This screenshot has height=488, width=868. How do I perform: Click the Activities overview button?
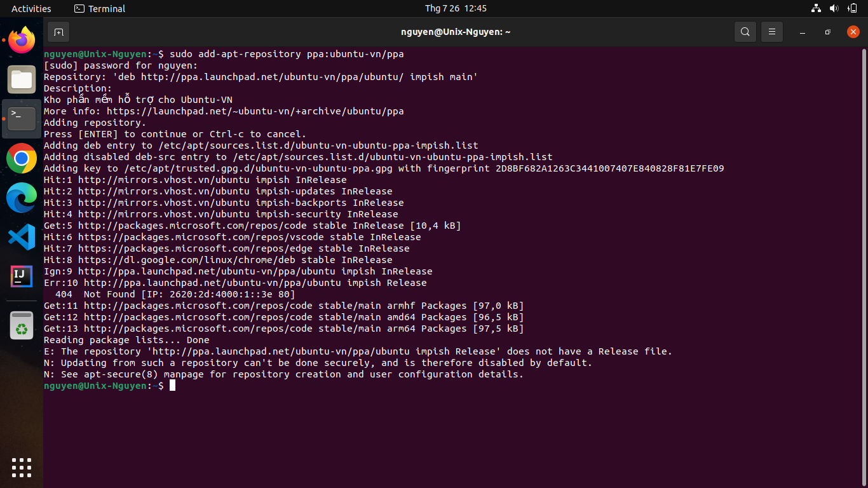[x=31, y=8]
